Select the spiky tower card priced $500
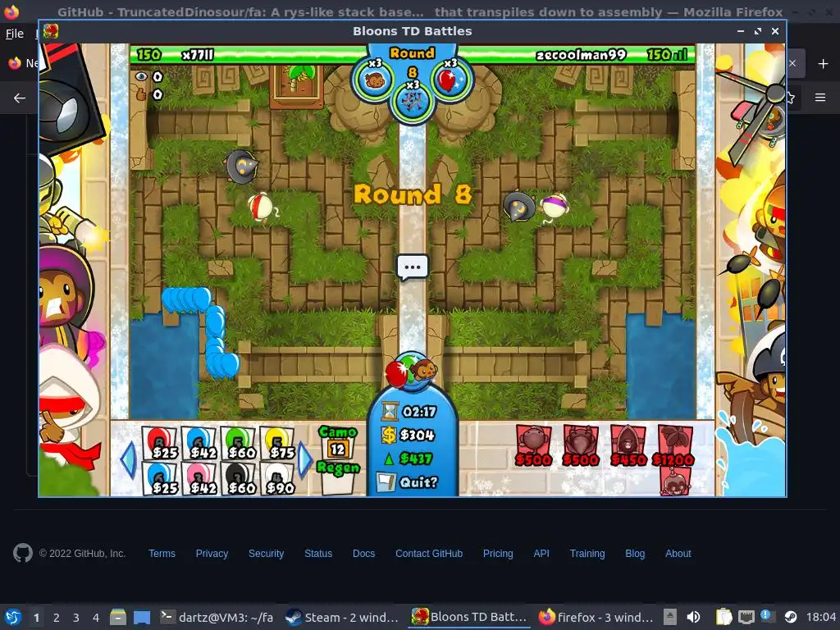 581,445
